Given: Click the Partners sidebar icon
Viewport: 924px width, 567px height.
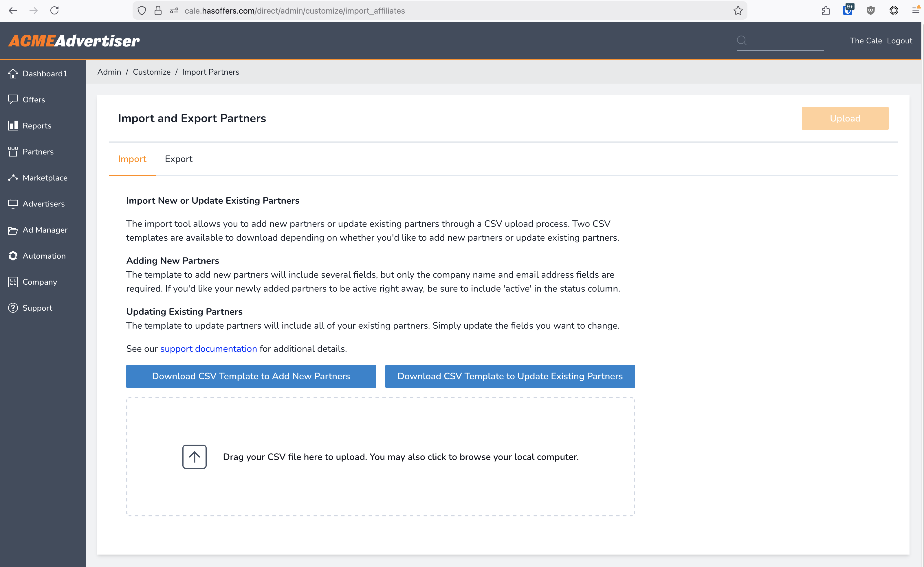Looking at the screenshot, I should tap(13, 152).
